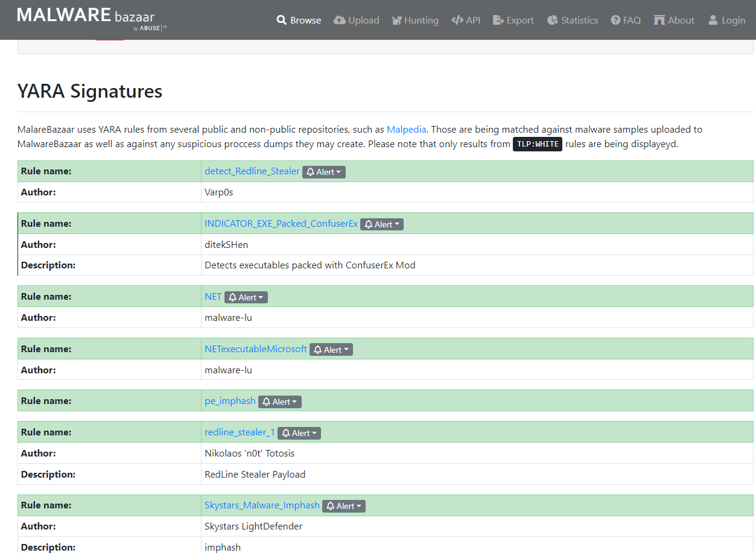The height and width of the screenshot is (553, 756).
Task: Open Alert dropdown beside NET rule
Action: [246, 297]
